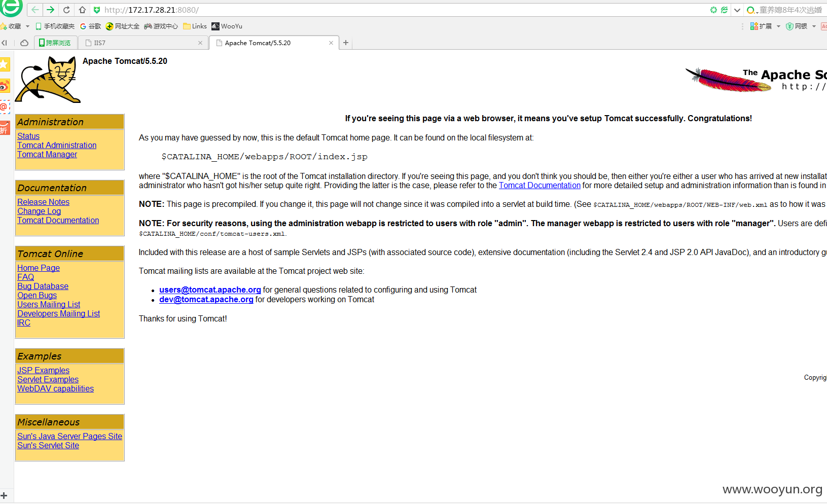Click the users@tomcat.apache.org email link

tap(210, 290)
